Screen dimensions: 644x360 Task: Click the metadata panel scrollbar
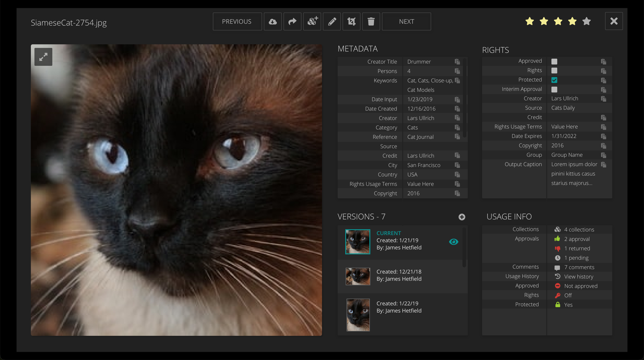tap(464, 98)
